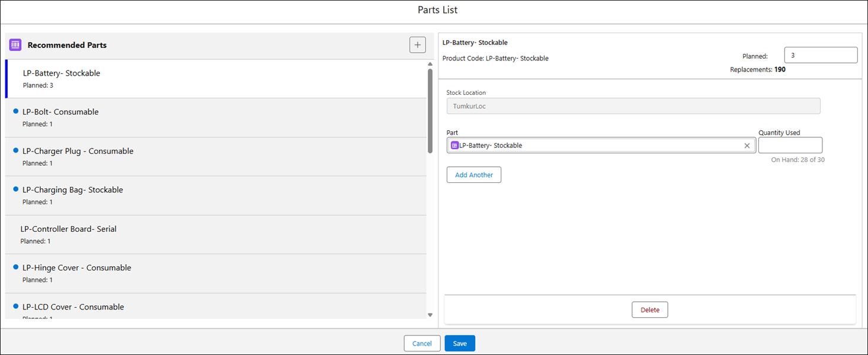Click the purple icon in the Part field
Image resolution: width=868 pixels, height=355 pixels.
(x=454, y=146)
